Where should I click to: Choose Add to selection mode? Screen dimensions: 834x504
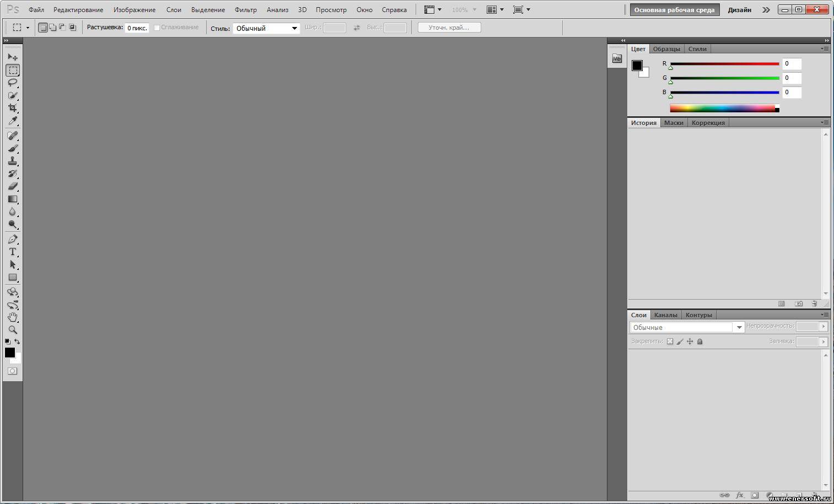(52, 28)
